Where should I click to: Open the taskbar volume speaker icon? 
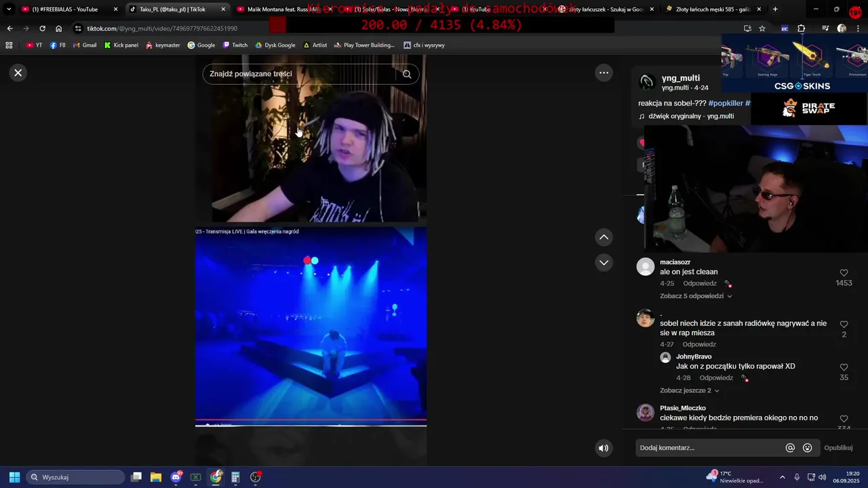pyautogui.click(x=822, y=477)
